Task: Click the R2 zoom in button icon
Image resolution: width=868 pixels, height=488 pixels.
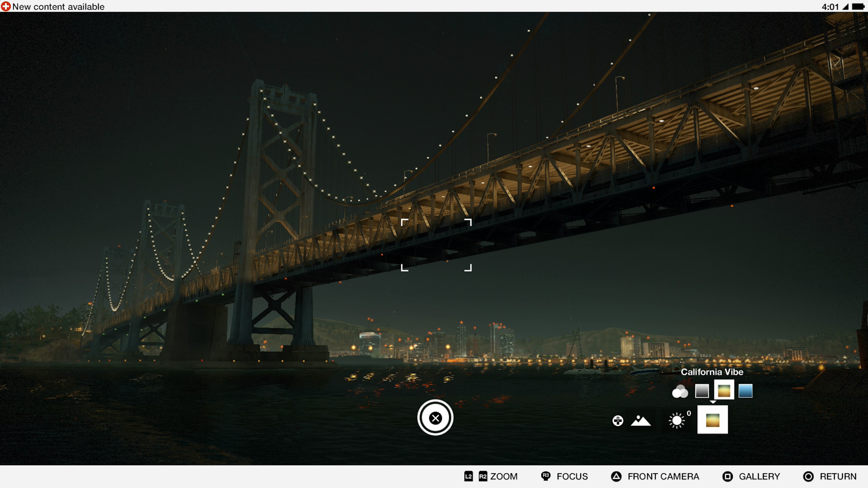Action: 483,476
